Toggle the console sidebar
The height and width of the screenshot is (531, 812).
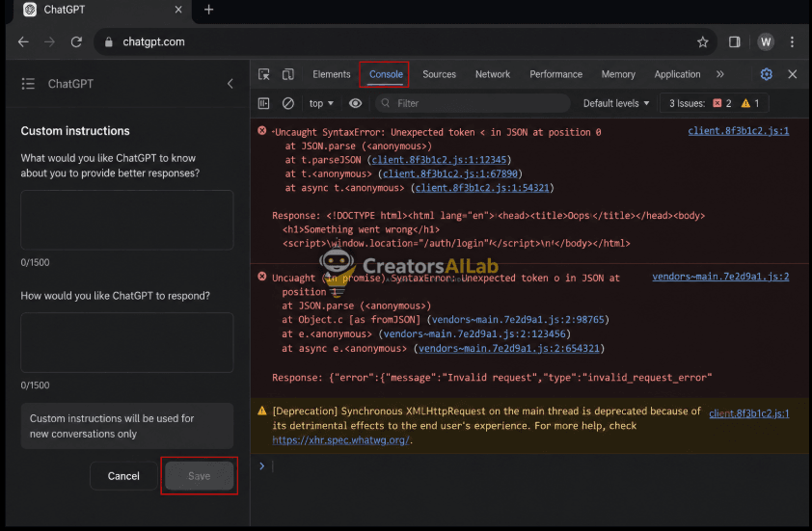pos(264,103)
